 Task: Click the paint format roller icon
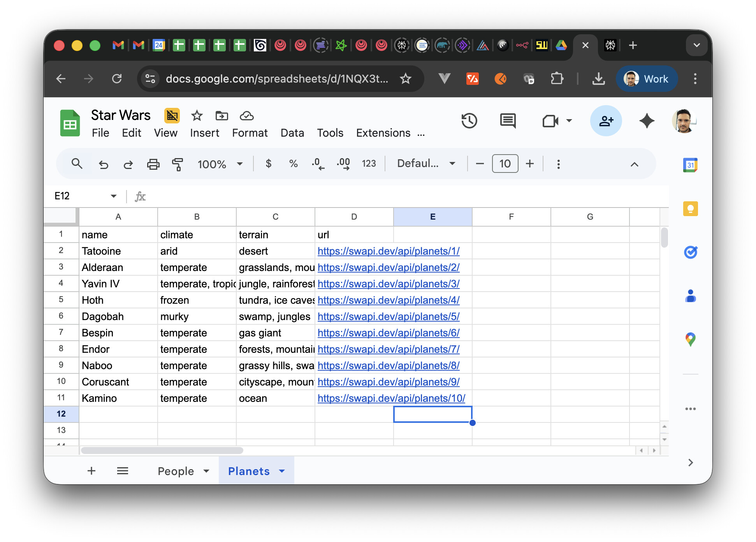click(x=178, y=164)
